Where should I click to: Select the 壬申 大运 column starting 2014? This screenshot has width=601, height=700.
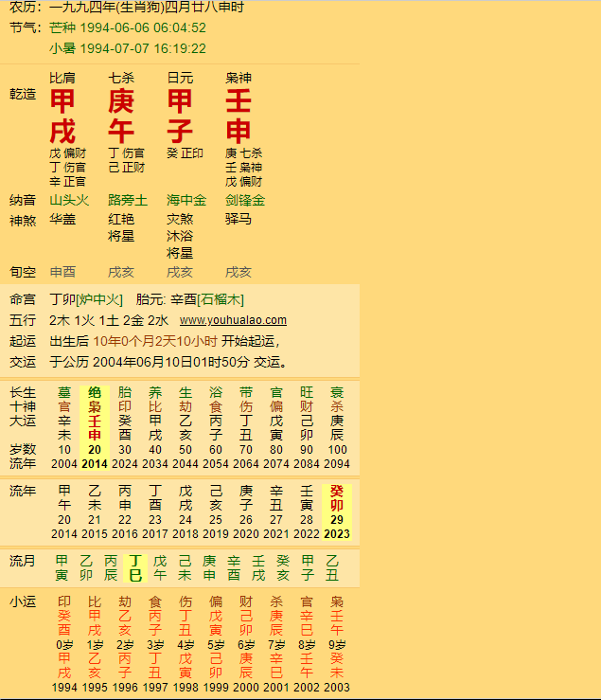[x=95, y=428]
